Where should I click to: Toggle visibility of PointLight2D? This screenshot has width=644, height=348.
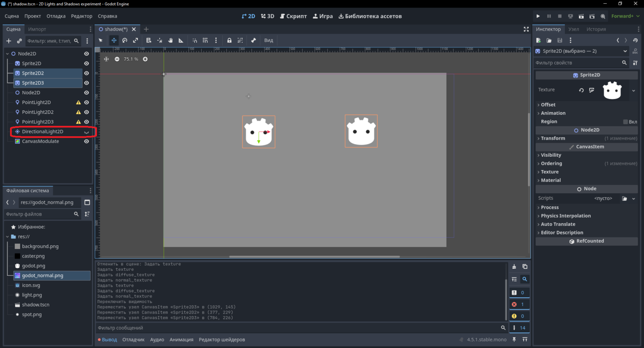86,102
